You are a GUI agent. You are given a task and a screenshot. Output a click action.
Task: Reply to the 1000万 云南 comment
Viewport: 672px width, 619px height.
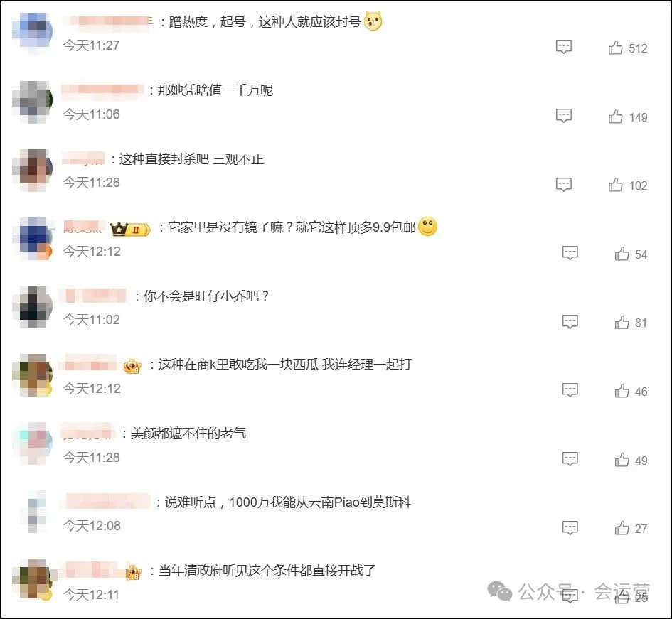pyautogui.click(x=570, y=528)
